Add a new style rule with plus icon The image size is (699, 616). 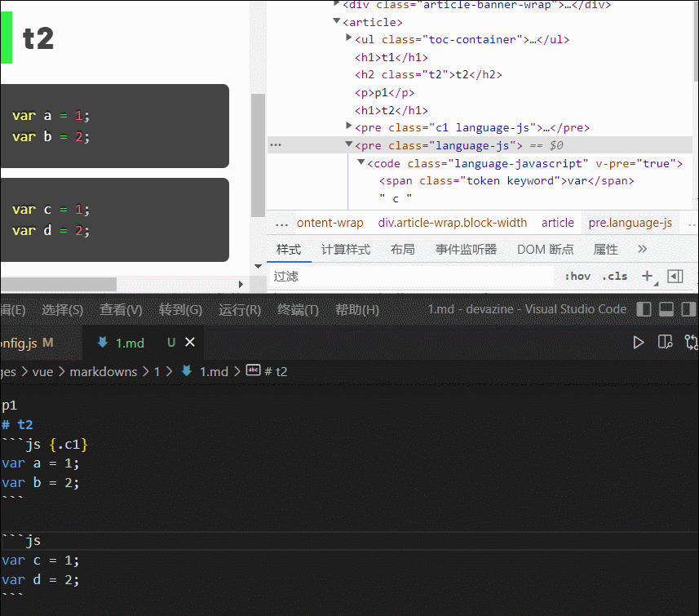(x=648, y=276)
